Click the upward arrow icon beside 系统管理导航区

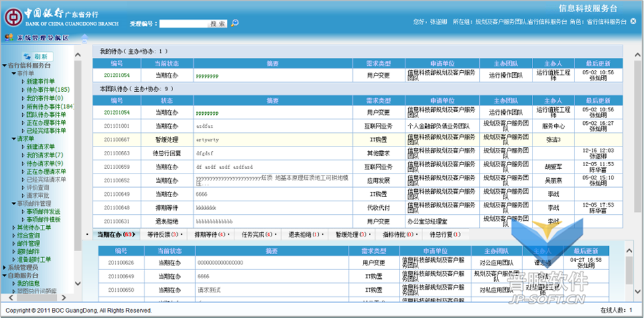(x=84, y=38)
